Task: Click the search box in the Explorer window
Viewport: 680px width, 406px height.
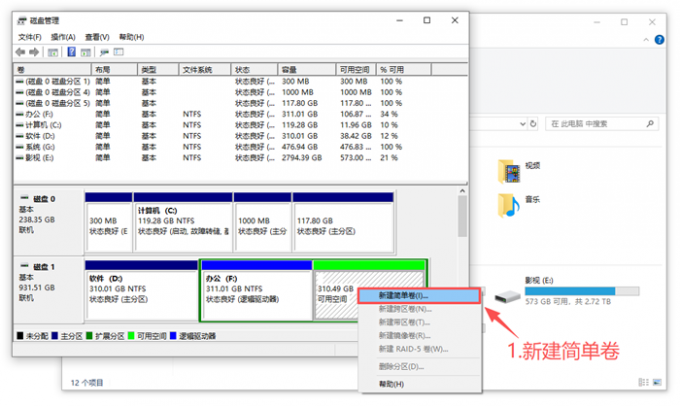Action: click(602, 124)
